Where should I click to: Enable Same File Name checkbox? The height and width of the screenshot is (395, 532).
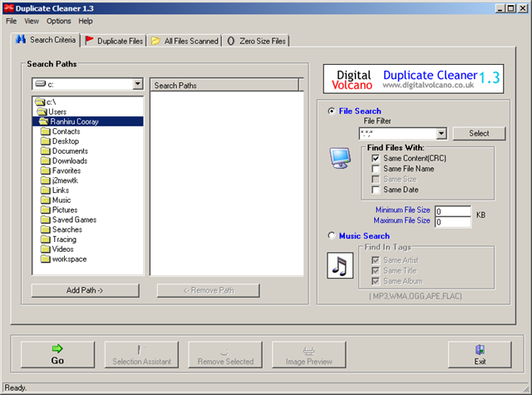tap(376, 169)
